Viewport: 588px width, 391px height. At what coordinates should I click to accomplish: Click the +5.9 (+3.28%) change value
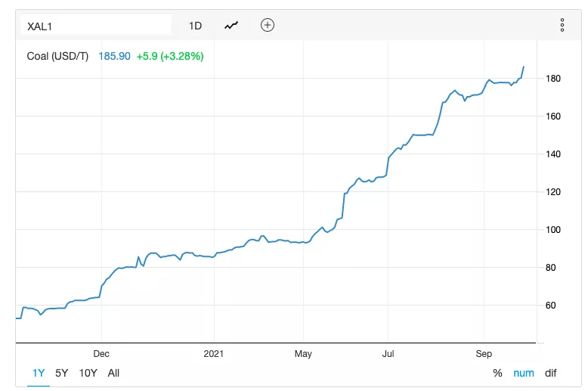click(170, 56)
